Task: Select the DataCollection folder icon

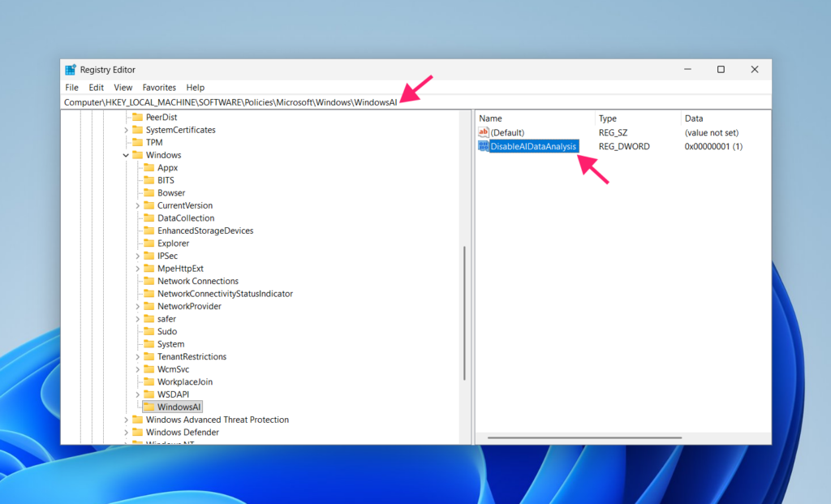Action: pyautogui.click(x=149, y=218)
